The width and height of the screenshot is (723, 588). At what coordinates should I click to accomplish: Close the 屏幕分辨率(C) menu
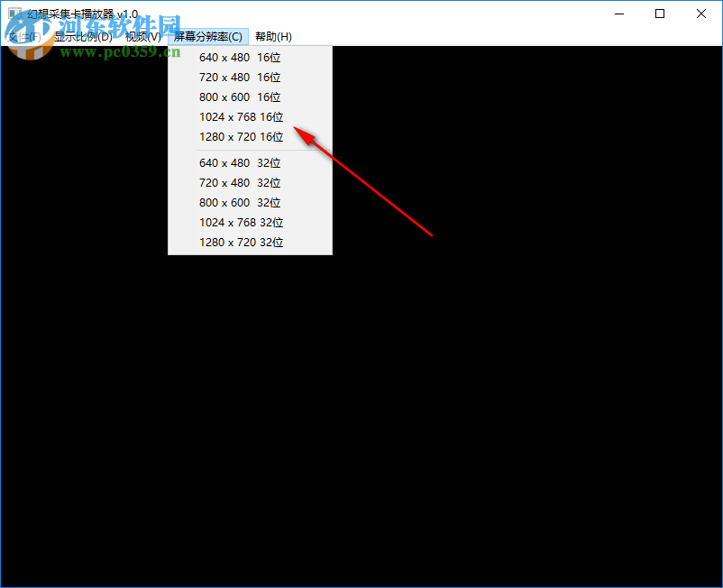pos(208,37)
